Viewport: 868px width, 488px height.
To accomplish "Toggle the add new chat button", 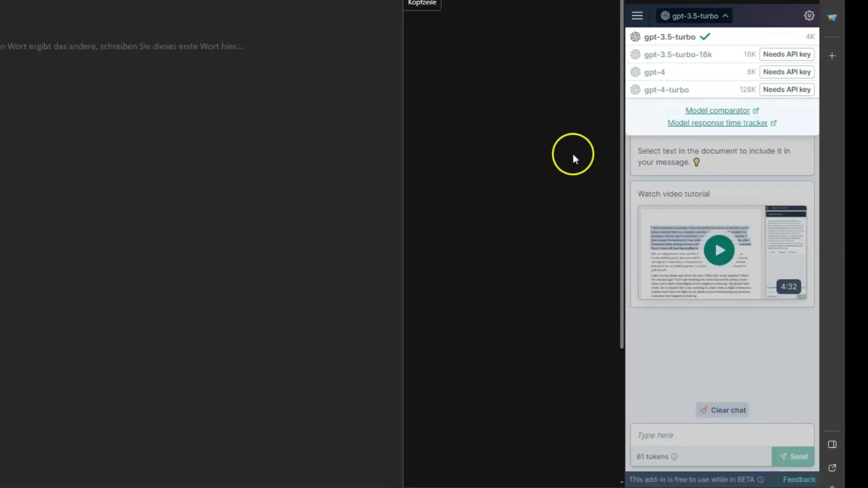I will 832,56.
